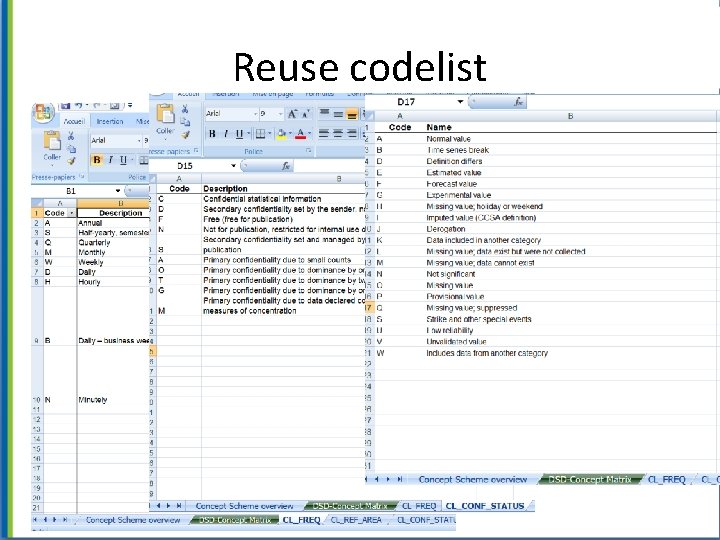Open the Name Box dropdown showing D15
The height and width of the screenshot is (540, 720).
pyautogui.click(x=233, y=166)
